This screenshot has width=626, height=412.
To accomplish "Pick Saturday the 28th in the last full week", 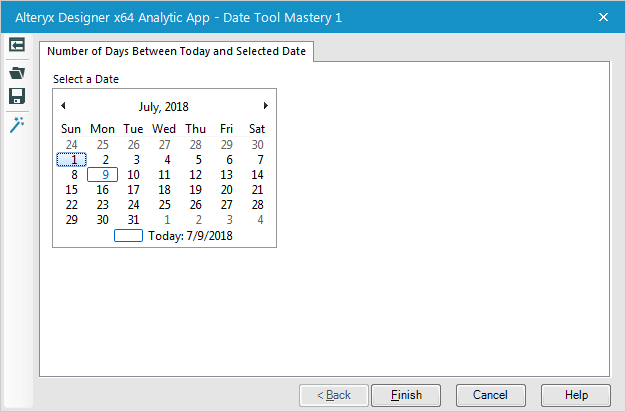I will pyautogui.click(x=257, y=204).
